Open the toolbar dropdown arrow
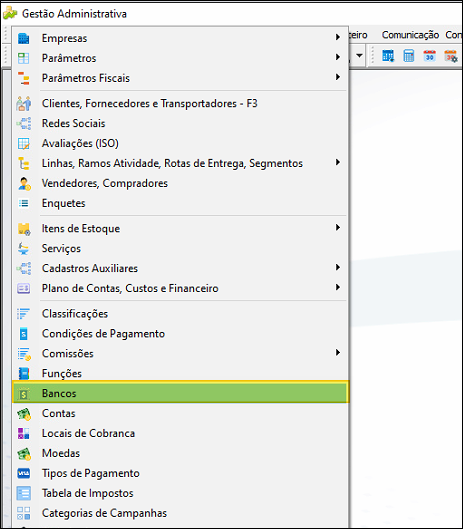Screen dimensions: 463x529 [x=359, y=55]
